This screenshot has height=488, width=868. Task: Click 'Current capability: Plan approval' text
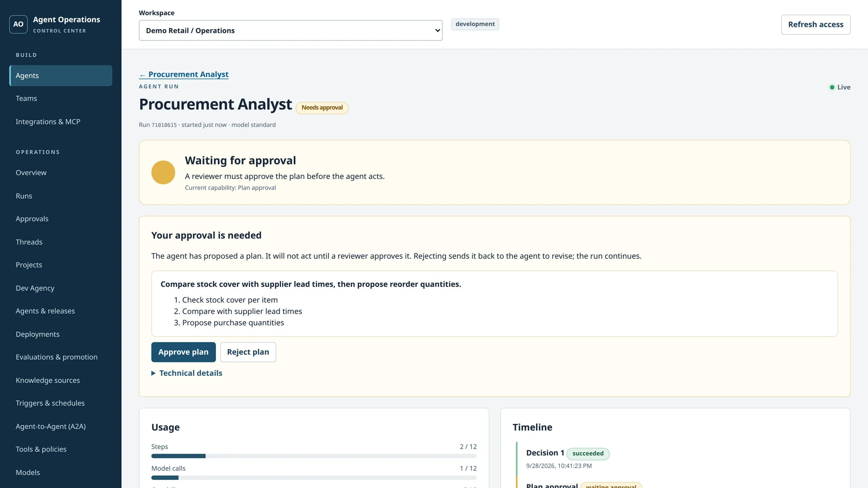(230, 188)
